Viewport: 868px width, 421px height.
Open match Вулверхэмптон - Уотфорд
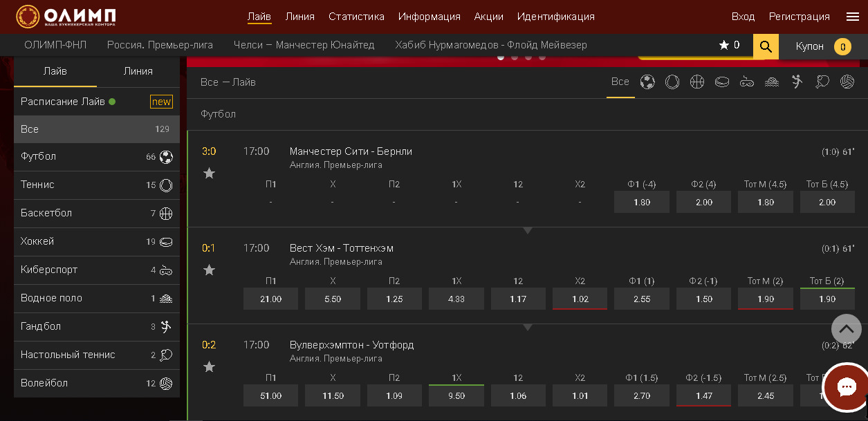click(352, 345)
